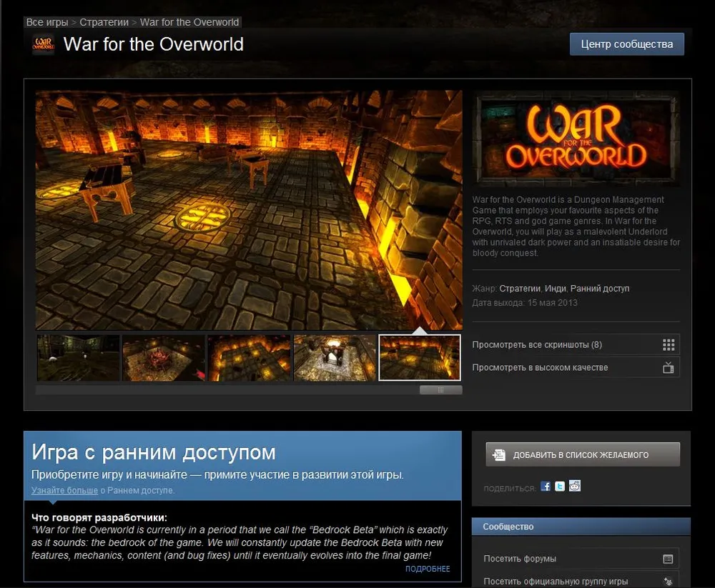Add game via Добавить в список желаемого
The image size is (715, 588).
[x=583, y=454]
